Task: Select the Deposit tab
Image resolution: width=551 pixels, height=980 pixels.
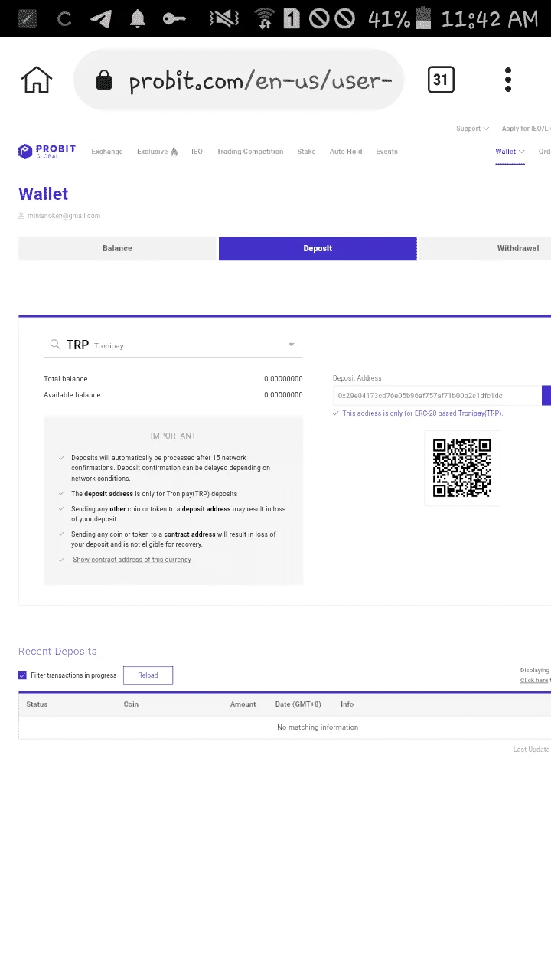Action: (318, 248)
